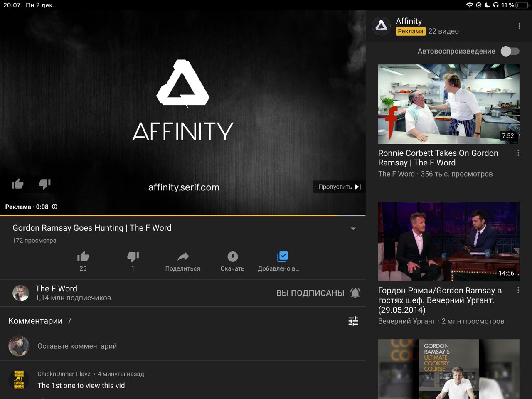Screen dimensions: 532x399
Task: Expand the video description arrow
Action: (353, 229)
